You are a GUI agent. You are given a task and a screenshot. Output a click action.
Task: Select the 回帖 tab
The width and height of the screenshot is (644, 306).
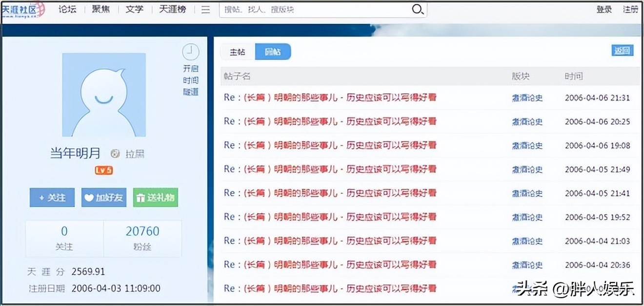point(273,52)
